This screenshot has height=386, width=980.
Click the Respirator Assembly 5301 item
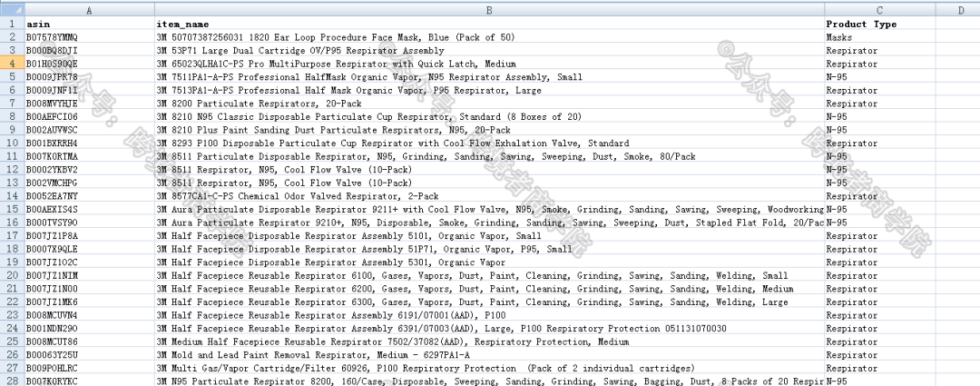tap(489, 262)
